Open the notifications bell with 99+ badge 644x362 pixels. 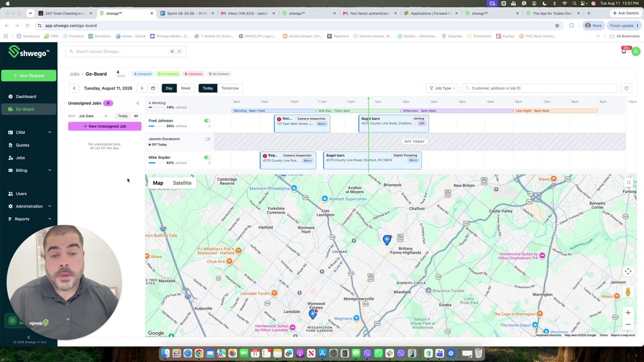(x=624, y=51)
